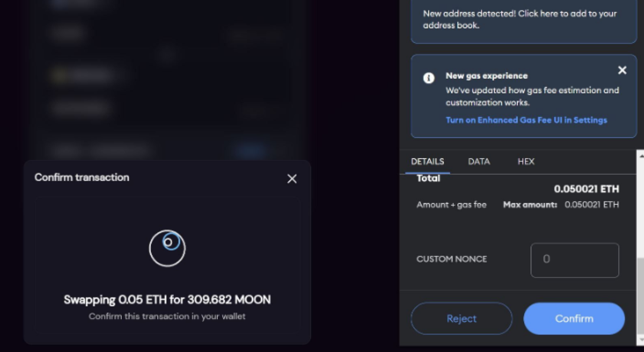This screenshot has width=644, height=352.
Task: Click the Total amount value
Action: click(586, 189)
